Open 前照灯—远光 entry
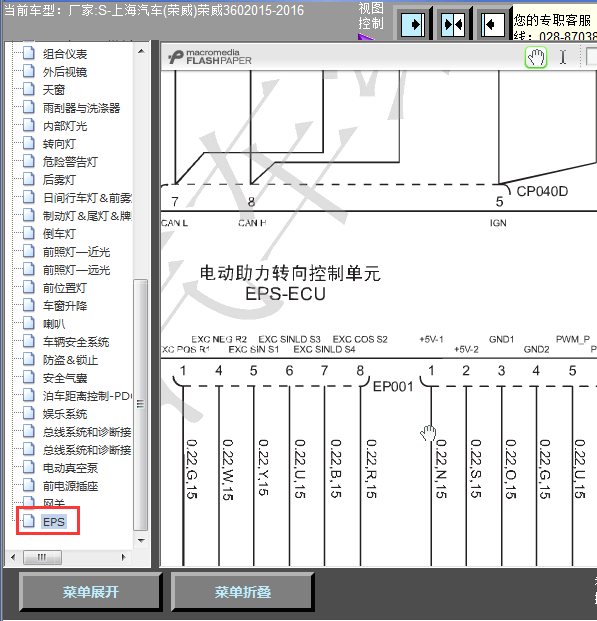Screen dimensions: 597x621 pos(76,270)
